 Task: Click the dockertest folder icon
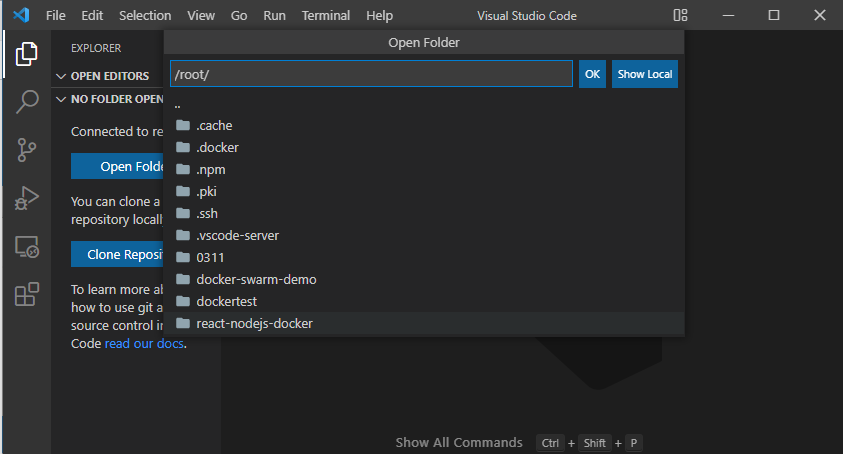183,302
